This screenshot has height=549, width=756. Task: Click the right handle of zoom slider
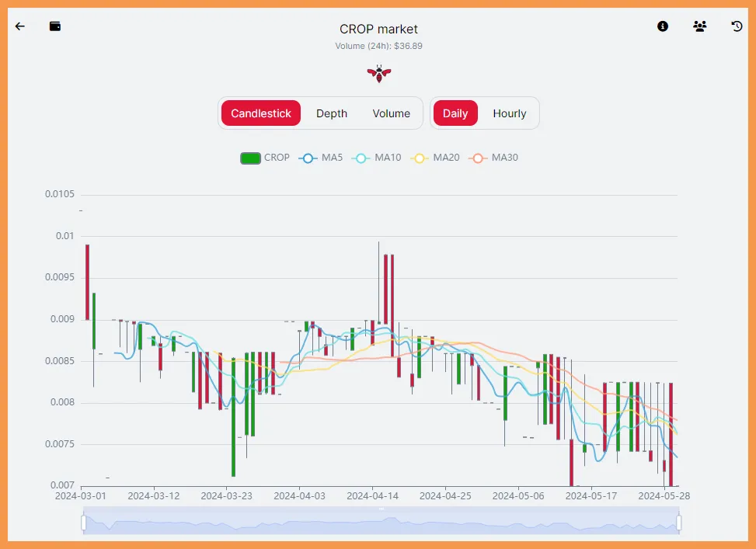point(679,523)
